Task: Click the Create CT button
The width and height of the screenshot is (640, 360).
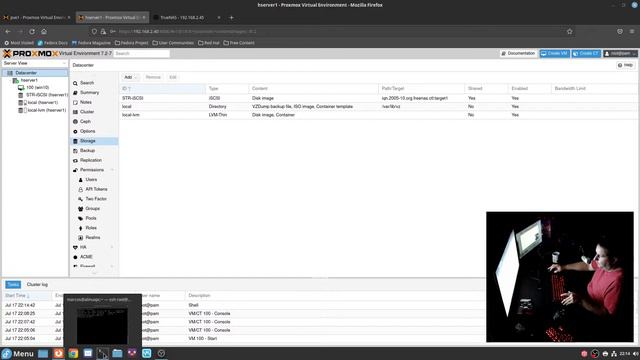Action: click(586, 53)
